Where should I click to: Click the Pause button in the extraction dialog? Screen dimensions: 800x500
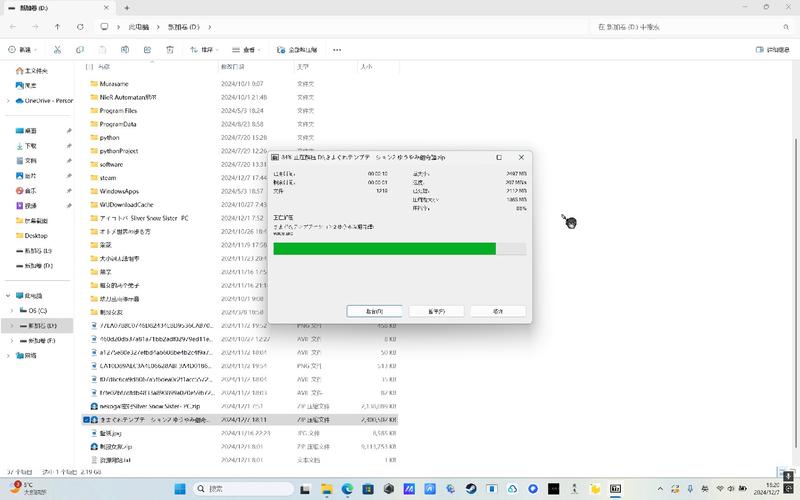(435, 311)
